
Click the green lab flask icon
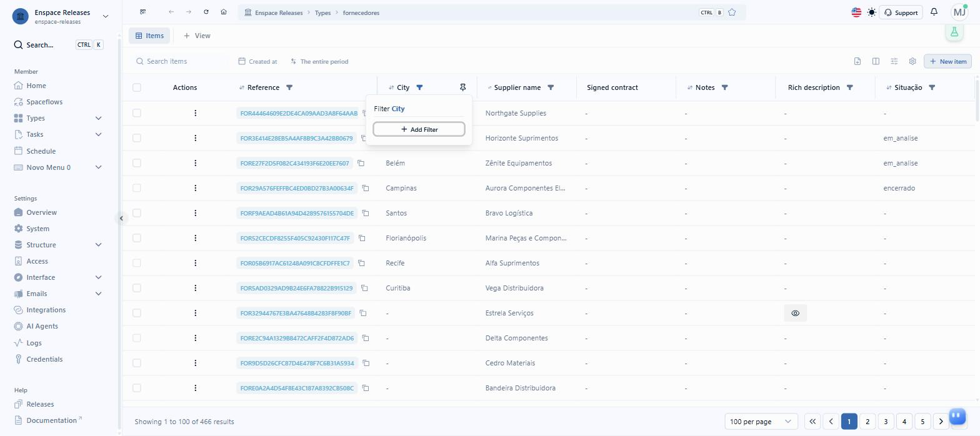tap(954, 32)
